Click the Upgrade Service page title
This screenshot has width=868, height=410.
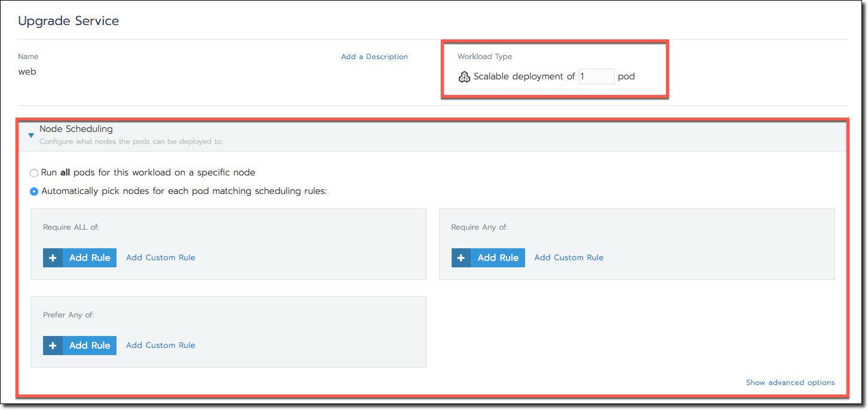pyautogui.click(x=68, y=20)
